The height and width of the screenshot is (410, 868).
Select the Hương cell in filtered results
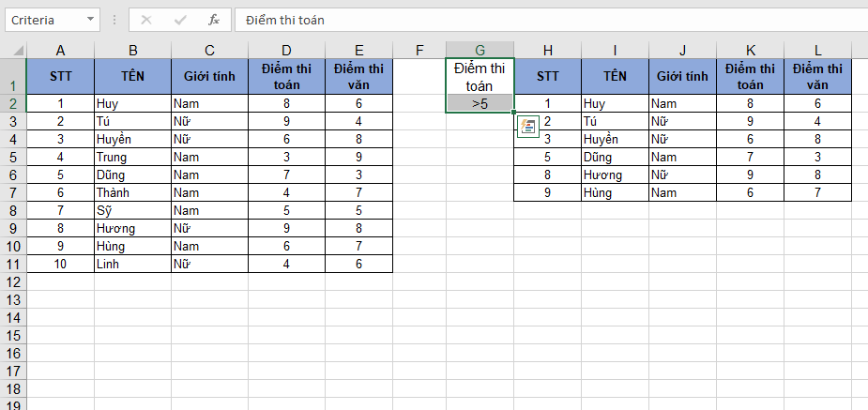tap(614, 175)
